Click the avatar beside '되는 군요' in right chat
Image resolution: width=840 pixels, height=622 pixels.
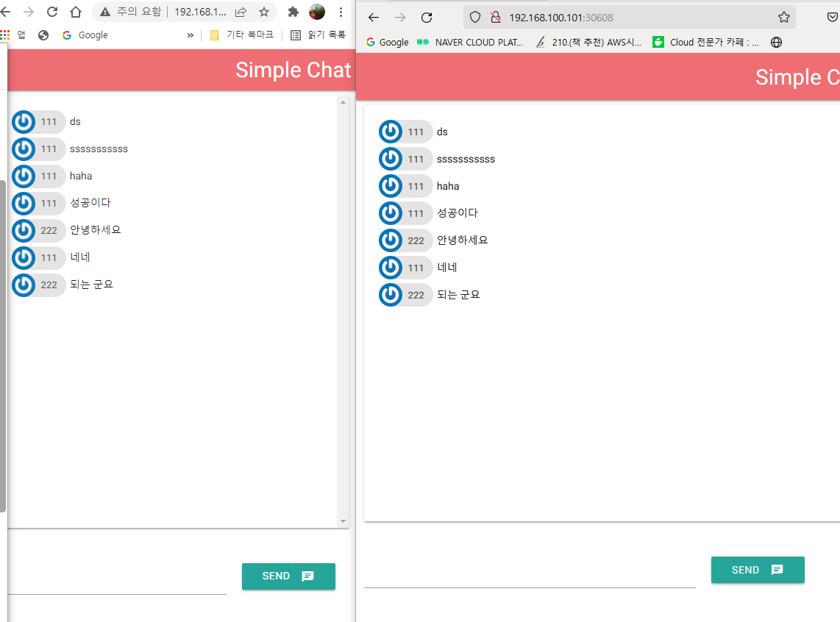click(x=391, y=295)
